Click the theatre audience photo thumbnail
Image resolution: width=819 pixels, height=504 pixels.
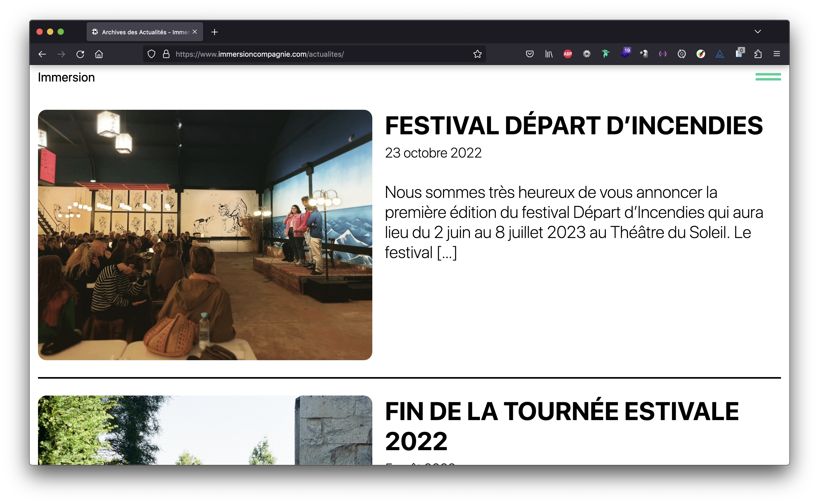[205, 235]
